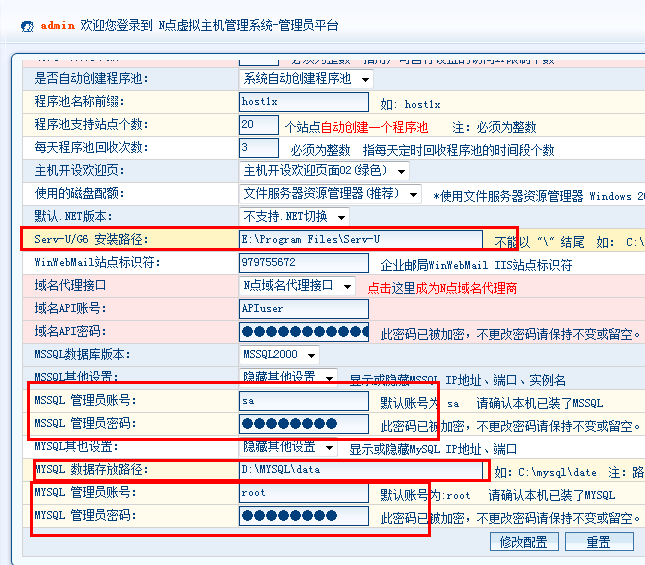Open the 文件服务器资源管理器 disk quota dropdown

[330, 193]
